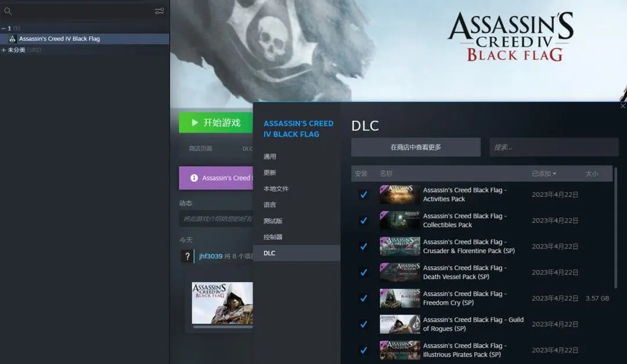Click the Death Vessel Pack thumbnail icon
The image size is (627, 364).
399,272
